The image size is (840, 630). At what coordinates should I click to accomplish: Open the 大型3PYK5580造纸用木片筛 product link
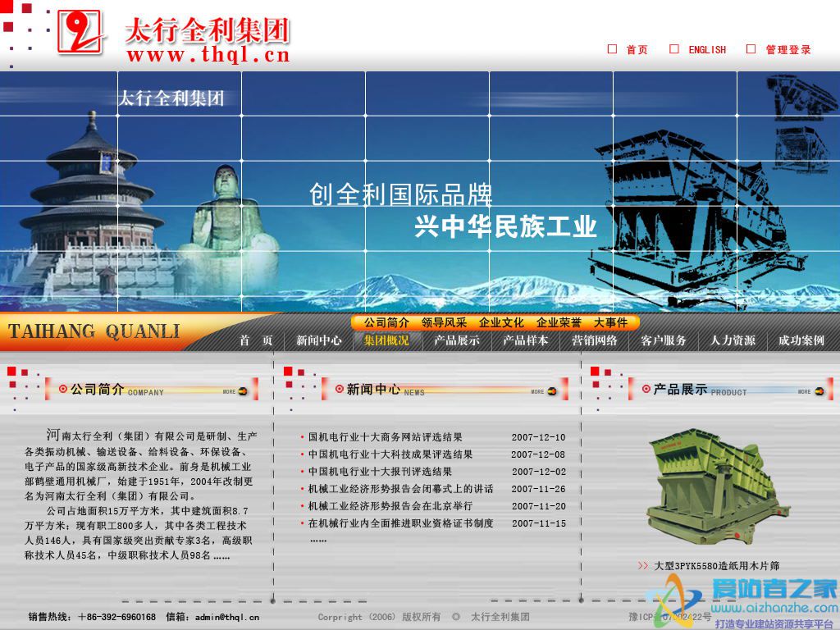coord(716,566)
